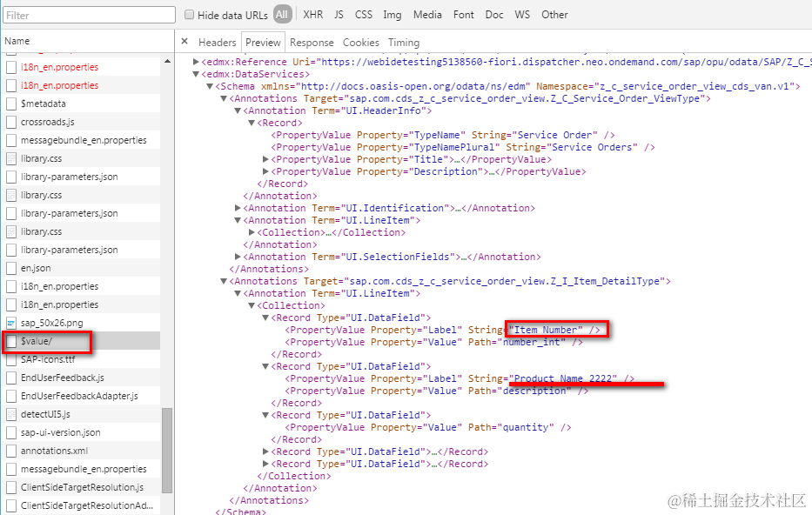Click TypeNamePlural "Service Orders" string
812x515 pixels.
[x=595, y=147]
